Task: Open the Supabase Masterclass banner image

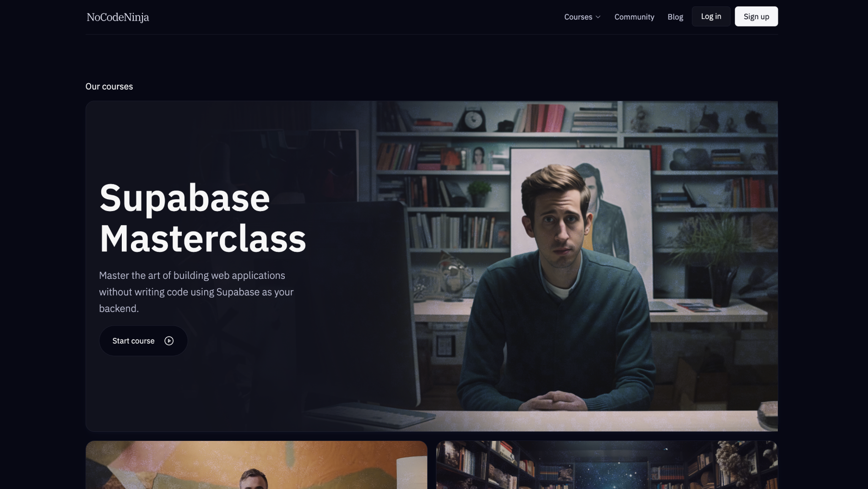Action: click(549, 266)
